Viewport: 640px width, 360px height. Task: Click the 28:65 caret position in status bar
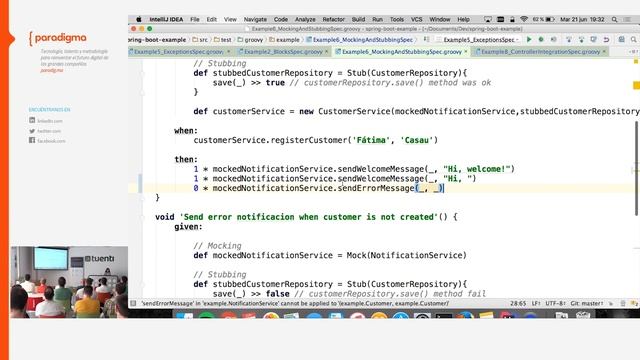click(518, 303)
